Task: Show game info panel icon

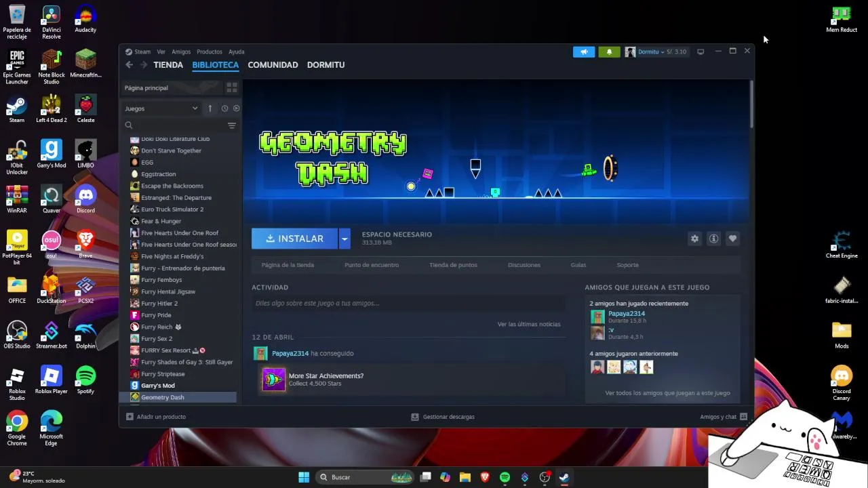Action: tap(713, 239)
